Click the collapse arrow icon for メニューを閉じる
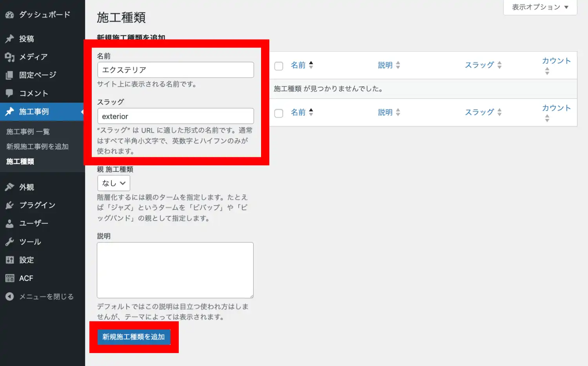This screenshot has height=366, width=588. pos(9,297)
